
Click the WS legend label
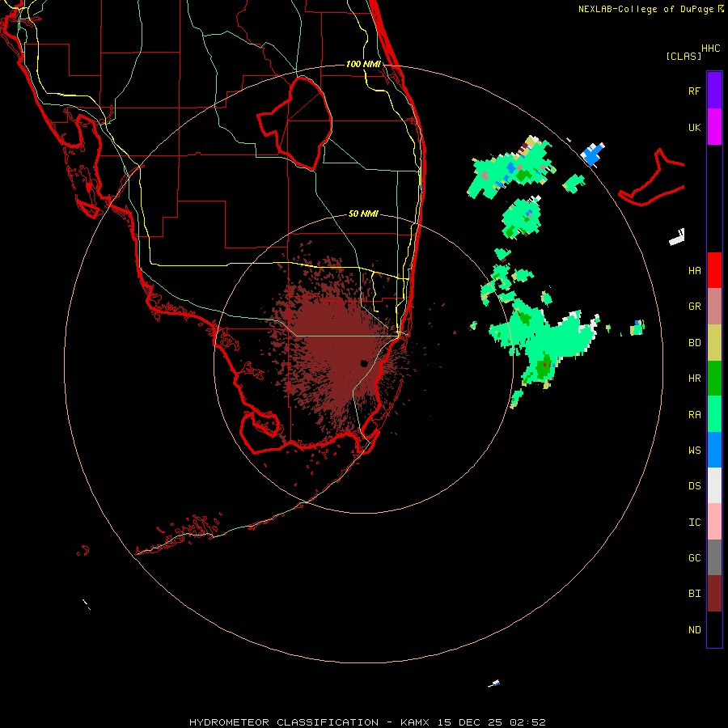[694, 451]
